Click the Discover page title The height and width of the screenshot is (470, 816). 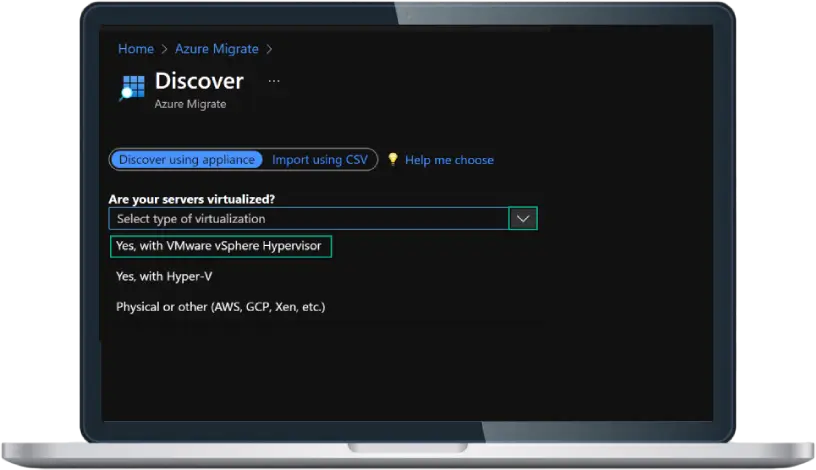199,81
